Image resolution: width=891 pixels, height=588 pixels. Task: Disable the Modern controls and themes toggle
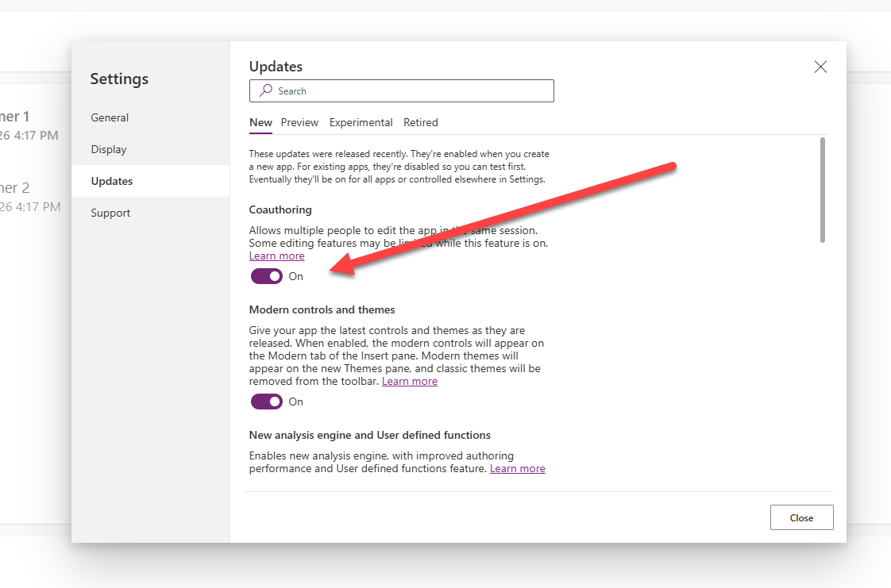(x=267, y=402)
